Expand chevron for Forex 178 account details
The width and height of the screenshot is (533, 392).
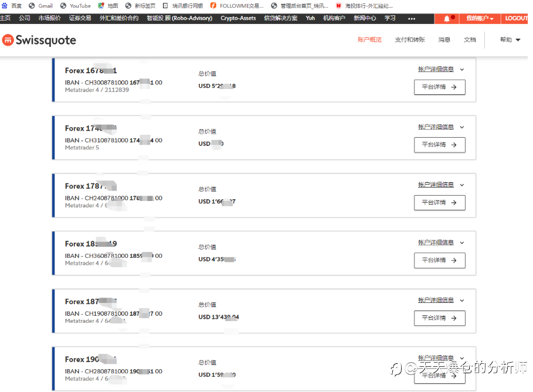[462, 185]
